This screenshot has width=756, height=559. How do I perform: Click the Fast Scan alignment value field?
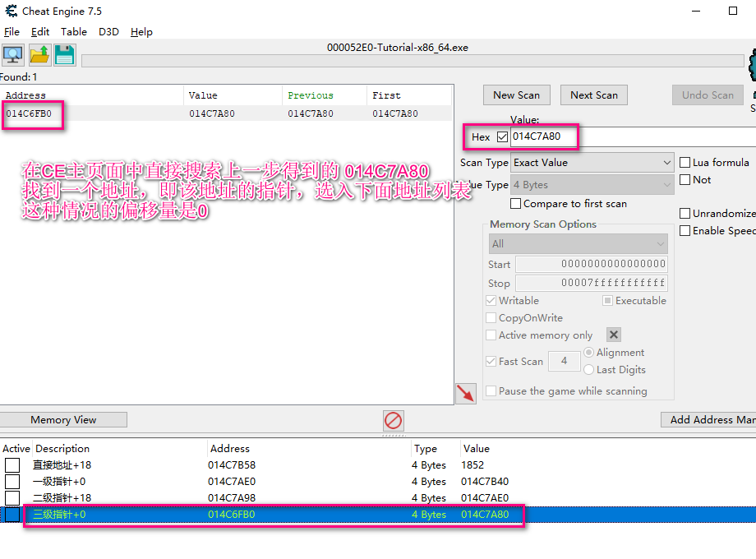pos(564,361)
